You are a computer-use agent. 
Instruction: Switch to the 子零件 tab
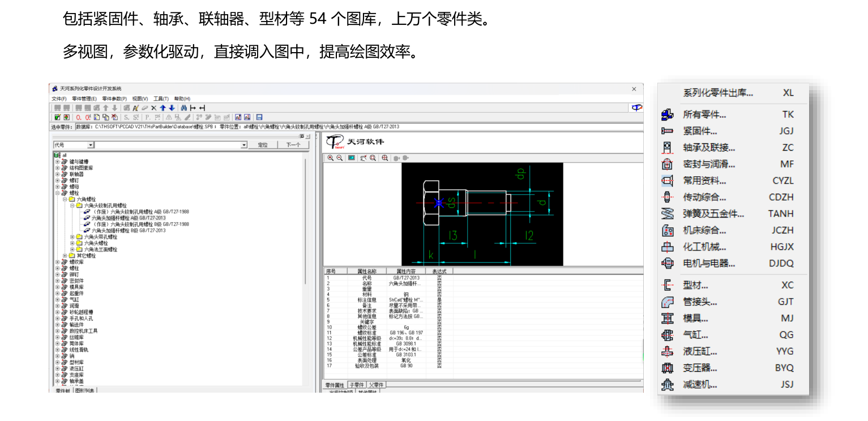(358, 385)
